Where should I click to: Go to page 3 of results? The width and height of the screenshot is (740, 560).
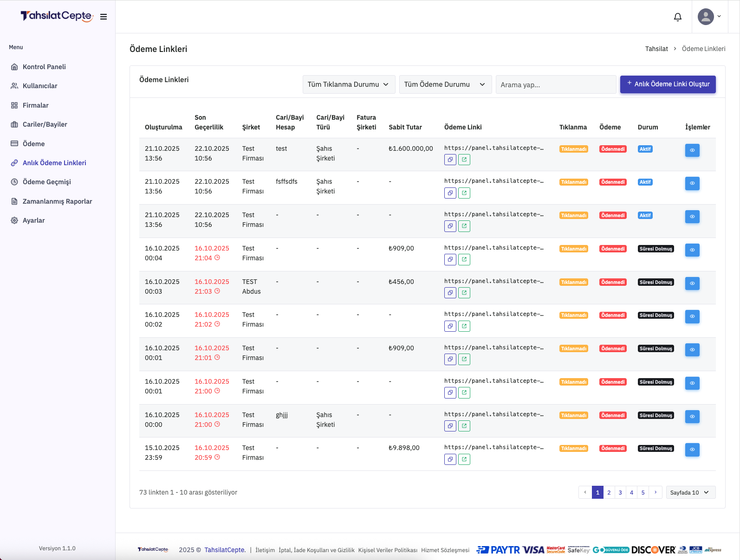[620, 492]
